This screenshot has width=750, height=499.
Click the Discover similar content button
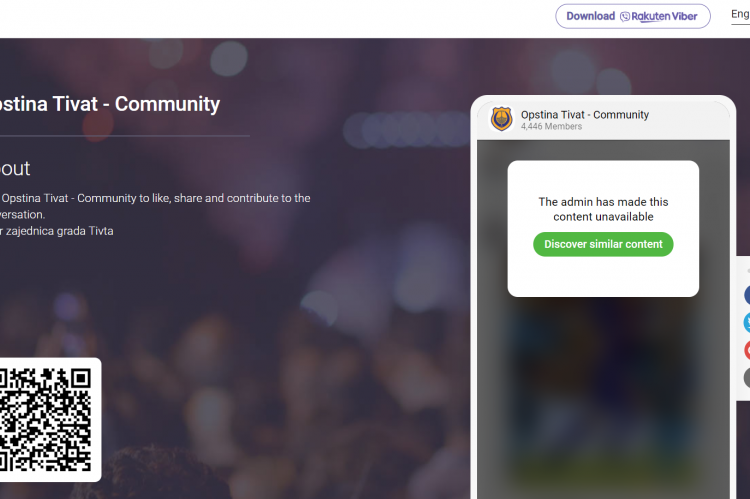coord(603,244)
